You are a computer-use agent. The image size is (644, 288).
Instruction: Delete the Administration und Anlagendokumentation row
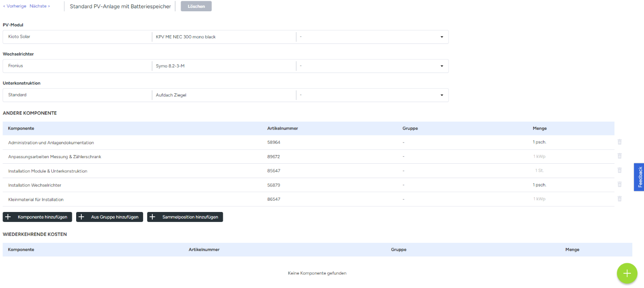pyautogui.click(x=619, y=142)
